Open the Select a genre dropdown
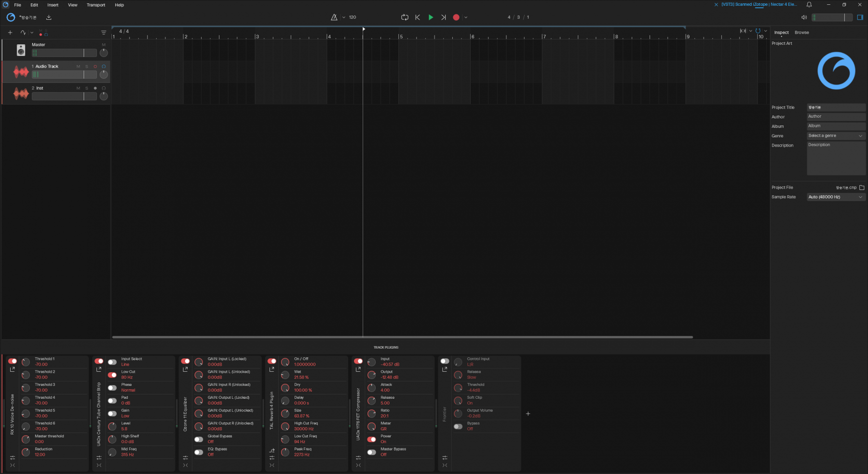This screenshot has width=868, height=474. [x=836, y=136]
